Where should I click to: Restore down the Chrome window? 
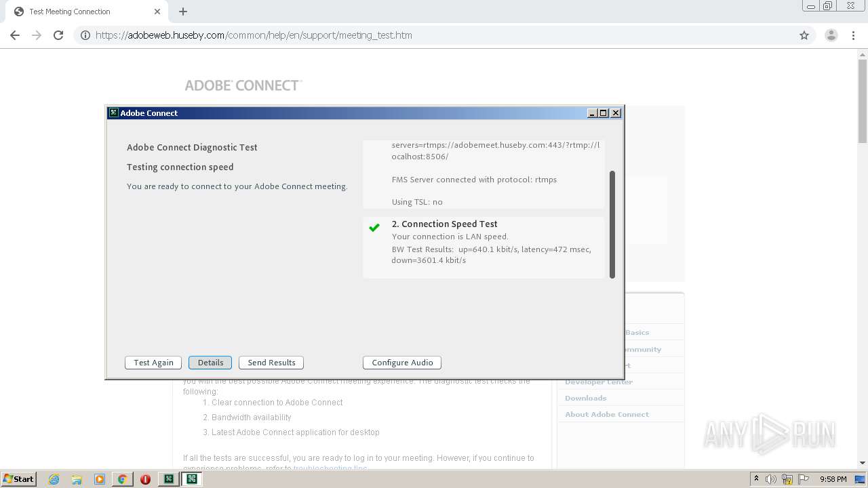[828, 6]
